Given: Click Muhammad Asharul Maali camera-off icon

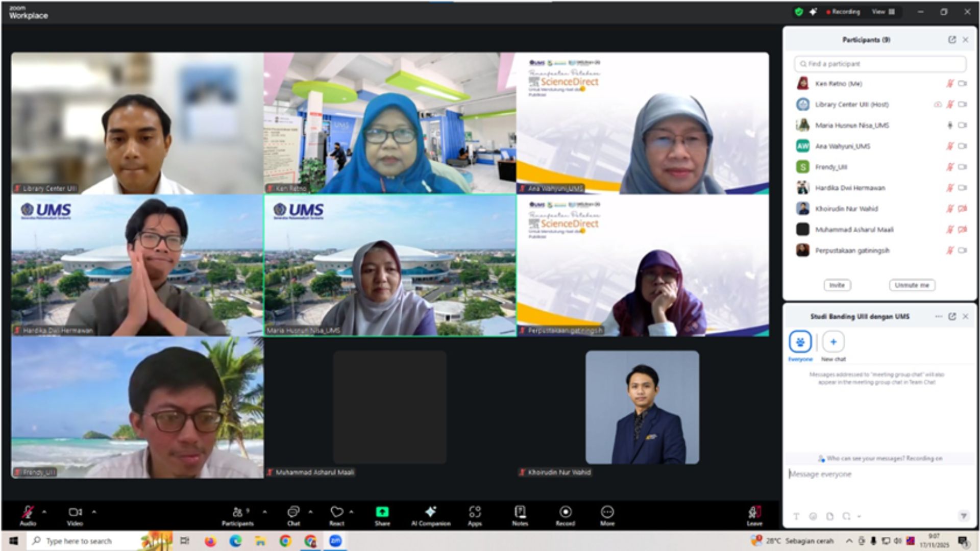Looking at the screenshot, I should click(x=962, y=230).
